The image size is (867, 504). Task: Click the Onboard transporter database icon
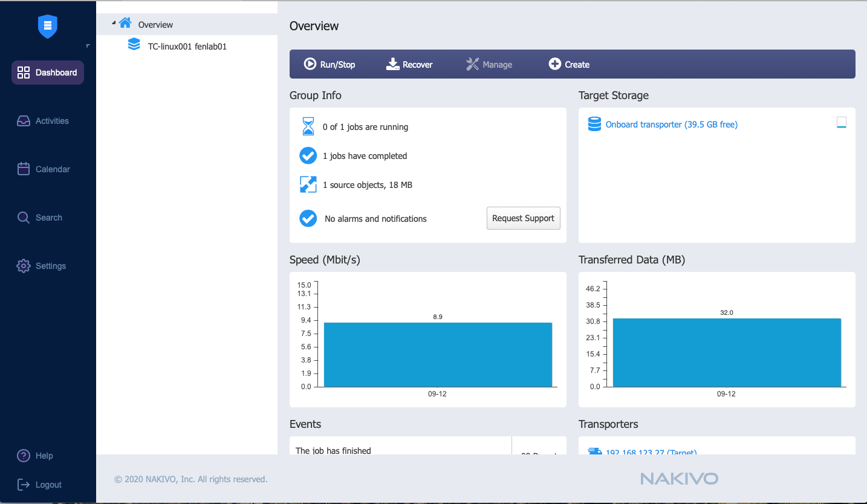click(x=594, y=124)
